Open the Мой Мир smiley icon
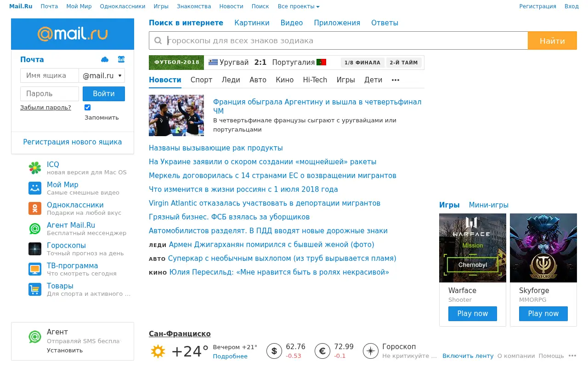Image resolution: width=588 pixels, height=368 pixels. tap(35, 188)
